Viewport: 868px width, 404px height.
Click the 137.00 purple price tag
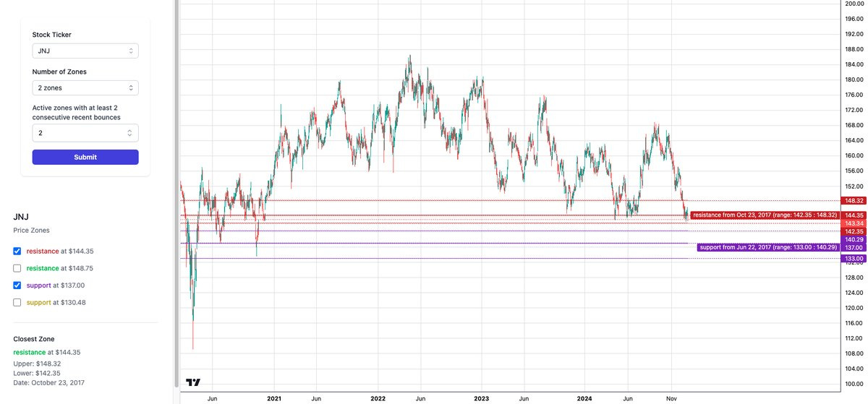click(854, 247)
